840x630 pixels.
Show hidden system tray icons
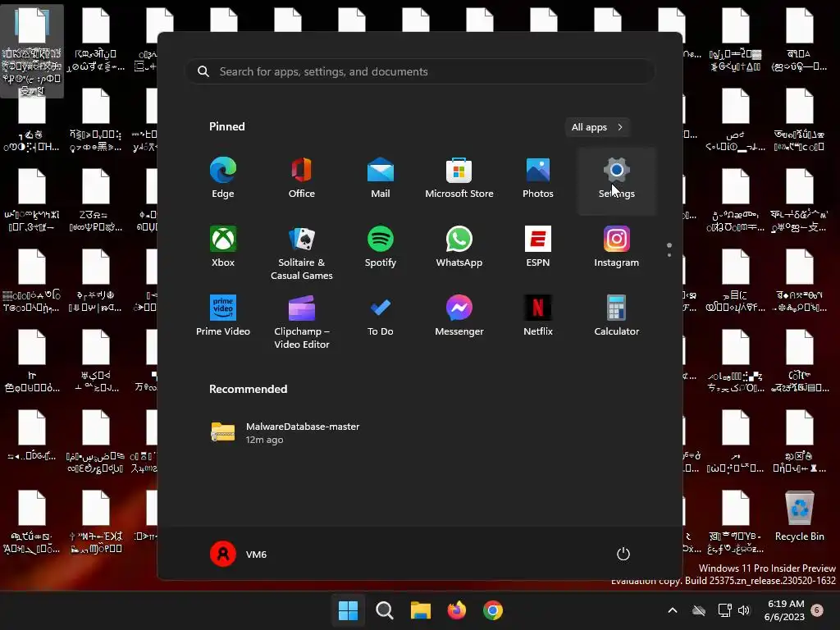[x=673, y=609]
